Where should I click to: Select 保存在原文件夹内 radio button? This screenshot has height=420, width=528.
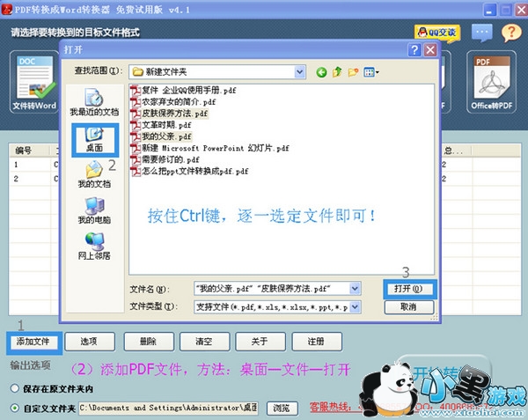pyautogui.click(x=14, y=388)
